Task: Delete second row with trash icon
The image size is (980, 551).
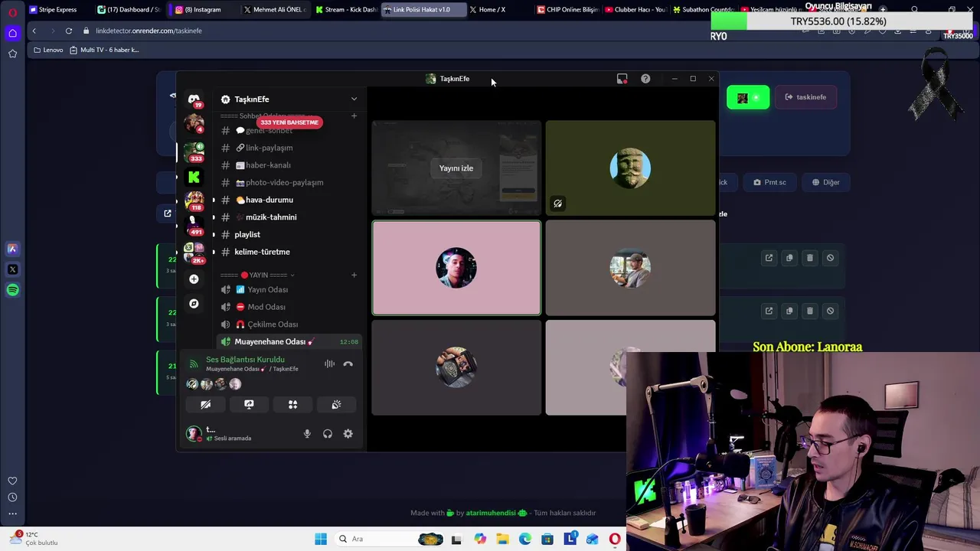Action: 809,311
